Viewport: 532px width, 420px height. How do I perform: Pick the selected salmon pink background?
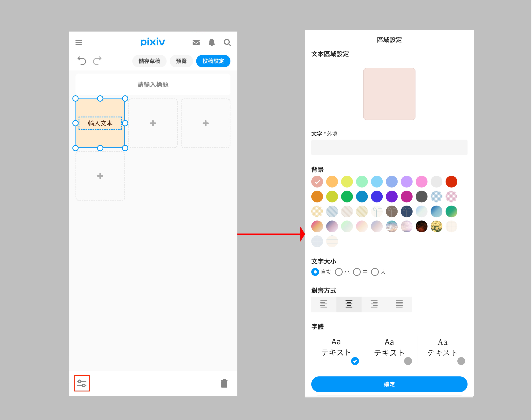point(317,182)
